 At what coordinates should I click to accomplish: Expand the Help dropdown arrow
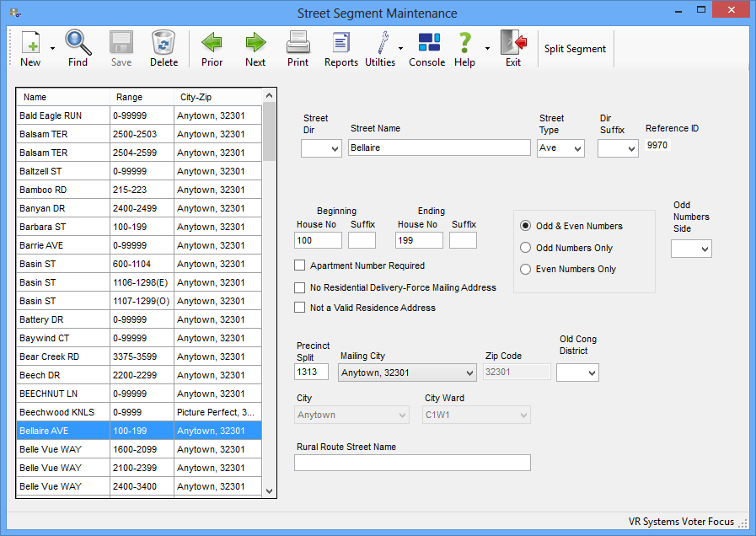pos(487,48)
